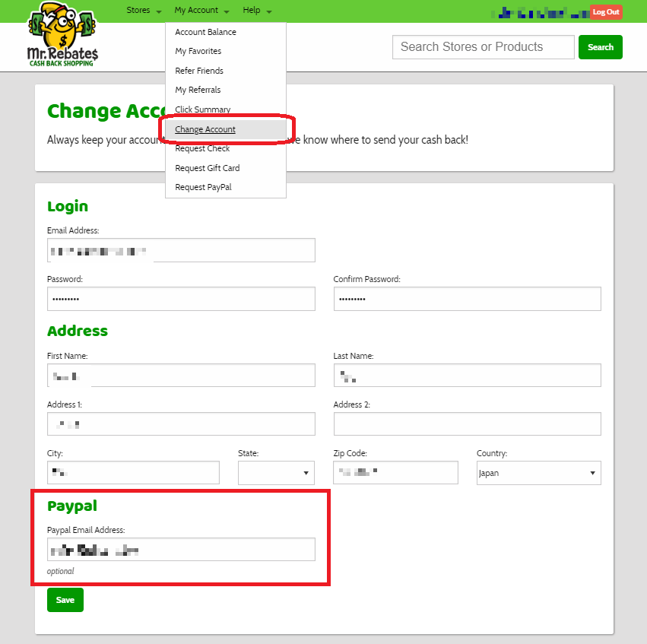This screenshot has width=647, height=644.
Task: Expand the Help menu
Action: (x=257, y=11)
